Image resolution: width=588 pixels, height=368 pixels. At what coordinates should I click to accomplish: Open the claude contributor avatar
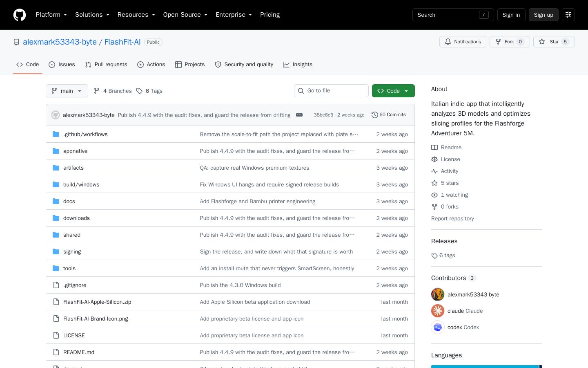pyautogui.click(x=438, y=311)
